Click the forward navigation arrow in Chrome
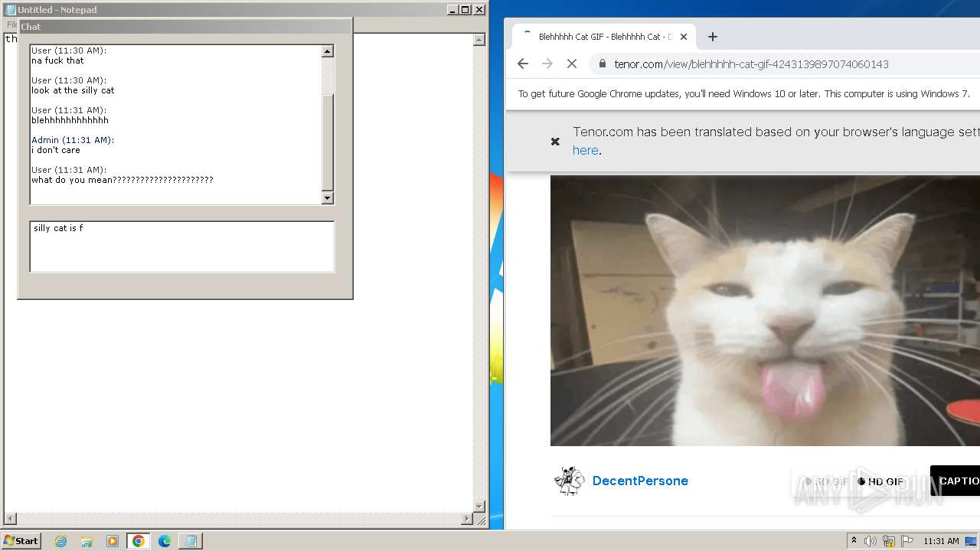The height and width of the screenshot is (551, 980). 547,64
